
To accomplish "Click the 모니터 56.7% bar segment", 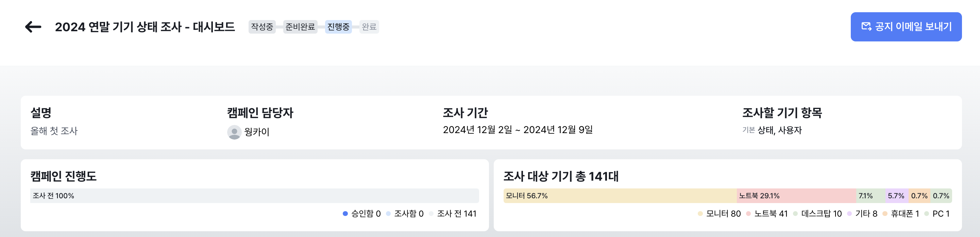I will (x=620, y=196).
